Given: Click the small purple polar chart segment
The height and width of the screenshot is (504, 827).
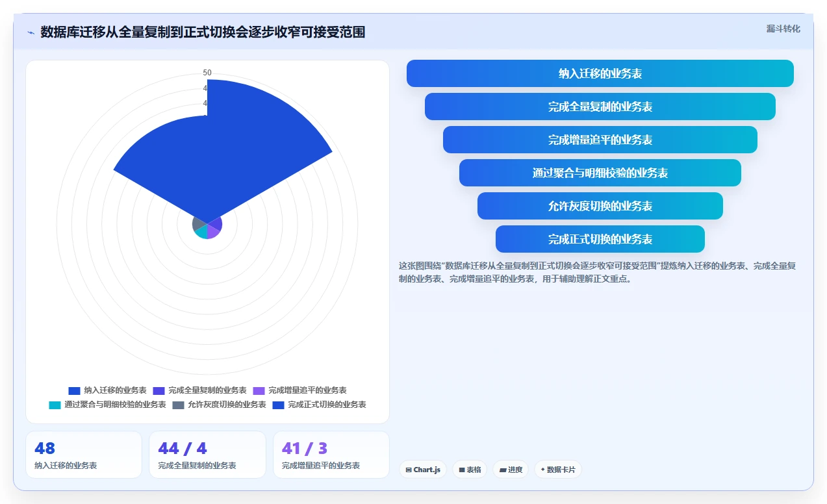Looking at the screenshot, I should 213,232.
